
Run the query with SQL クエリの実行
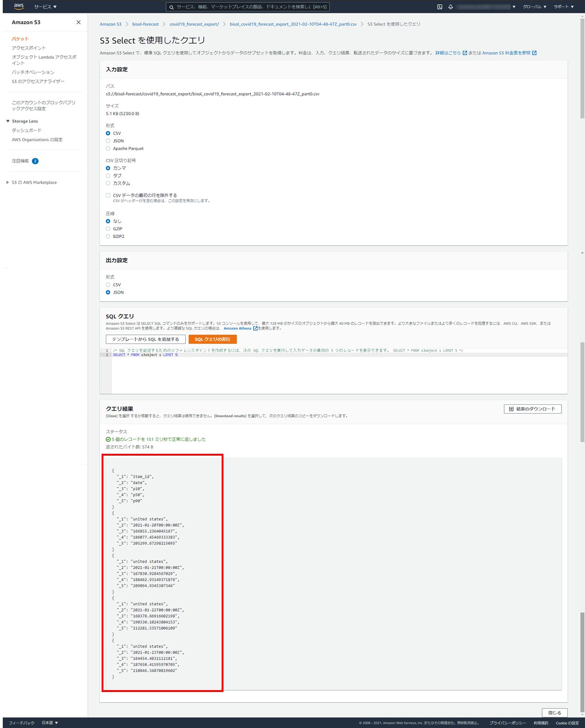[212, 339]
